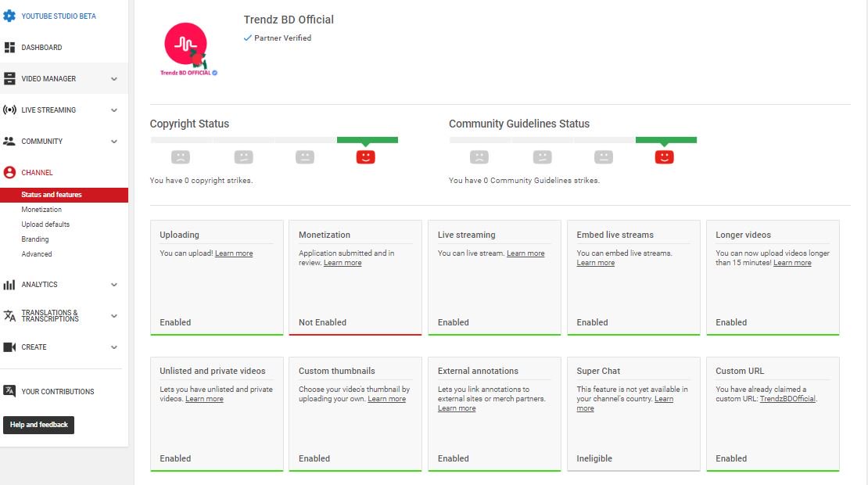Open Upload defaults settings
The height and width of the screenshot is (485, 868).
45,225
